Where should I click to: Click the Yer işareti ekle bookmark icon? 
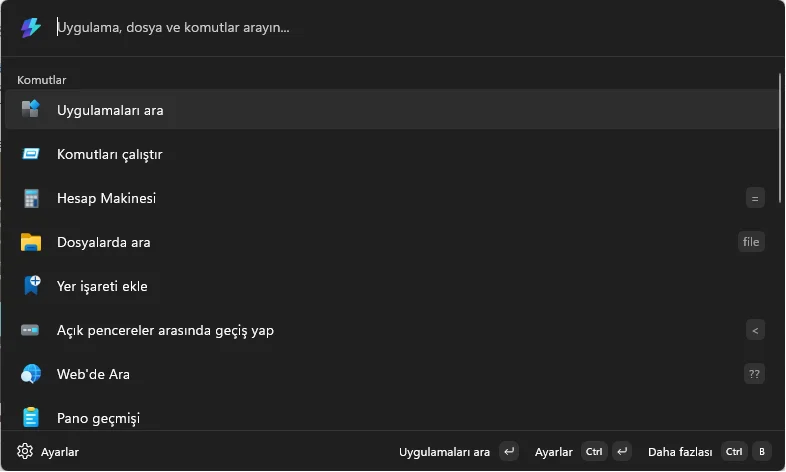point(32,286)
